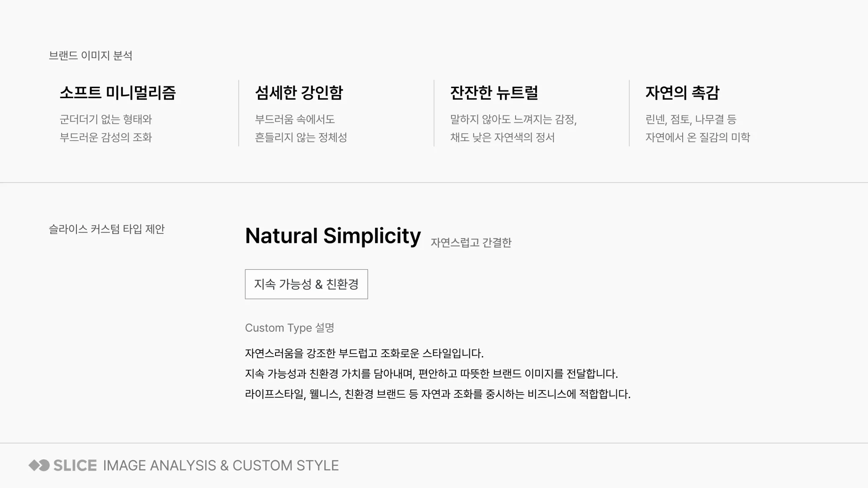Screen dimensions: 868x488
Task: Click the '군더더기 없는 형태와' description line
Action: click(x=106, y=119)
